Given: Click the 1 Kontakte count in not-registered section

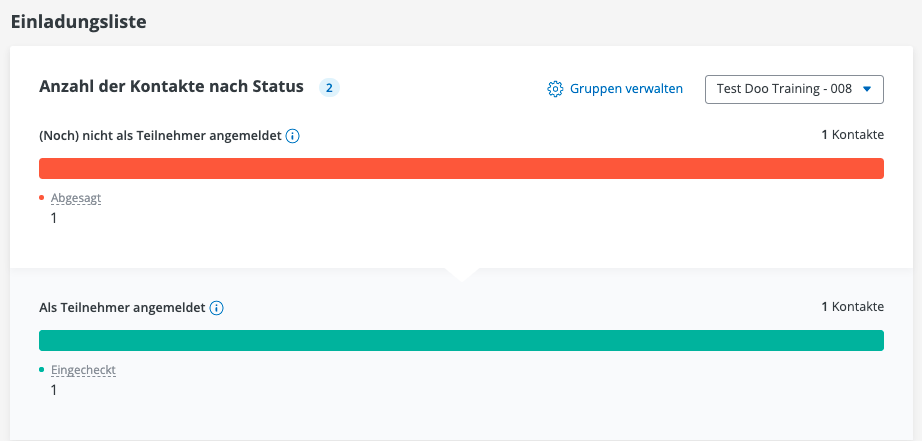Looking at the screenshot, I should click(852, 135).
